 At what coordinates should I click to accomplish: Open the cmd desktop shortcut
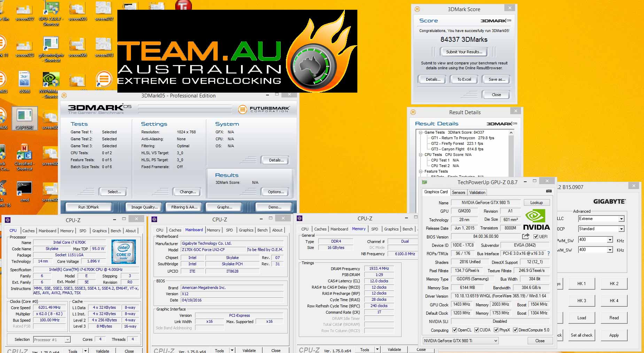coord(24,192)
